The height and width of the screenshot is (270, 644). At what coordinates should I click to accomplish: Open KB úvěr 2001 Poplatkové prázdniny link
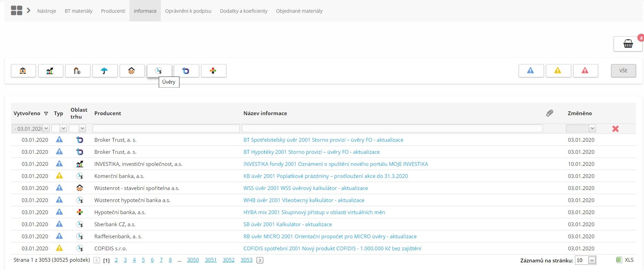[x=325, y=176]
